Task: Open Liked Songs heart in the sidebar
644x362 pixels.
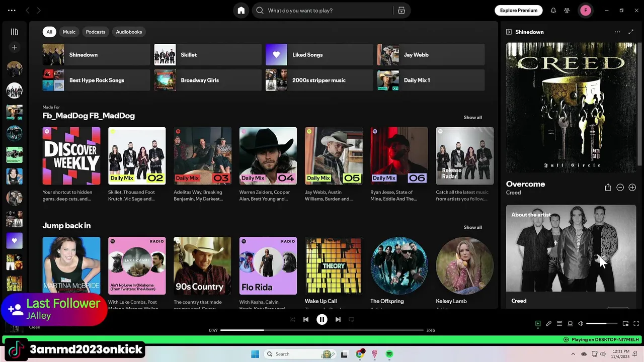Action: [x=14, y=241]
